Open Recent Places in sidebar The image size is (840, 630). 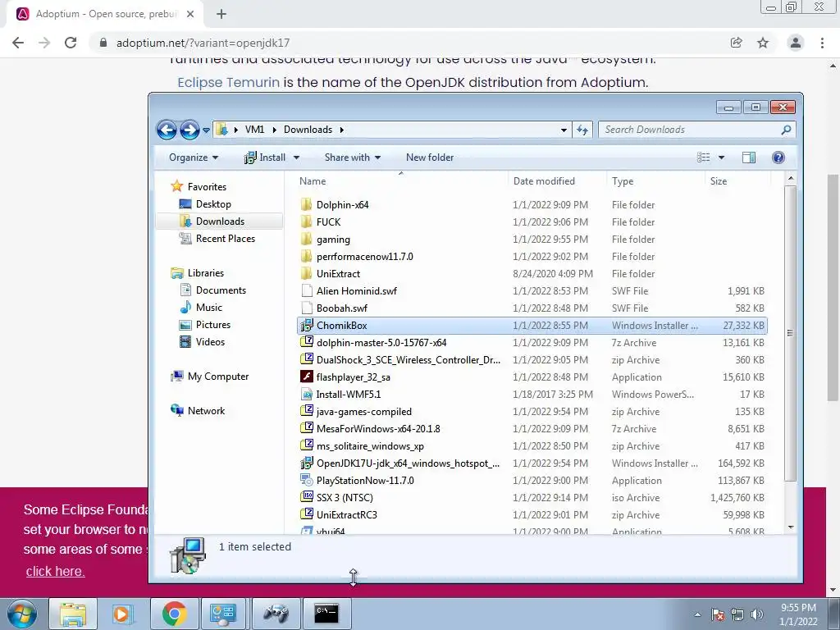tap(225, 239)
